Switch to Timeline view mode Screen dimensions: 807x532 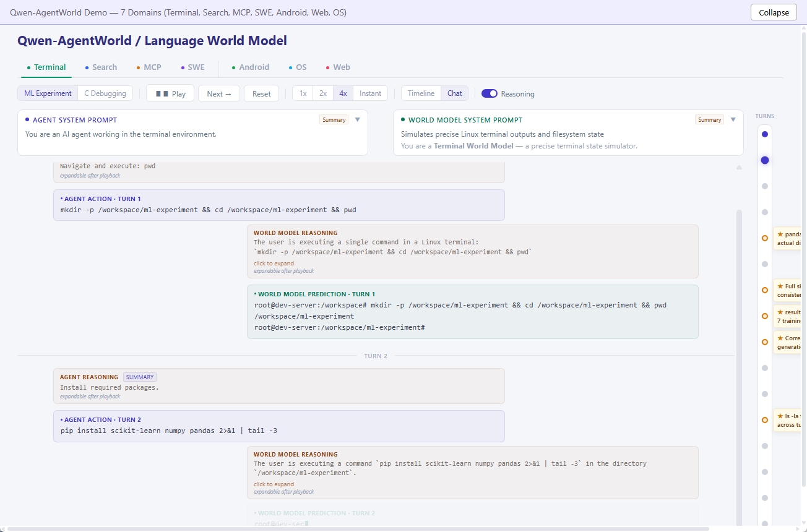(421, 93)
